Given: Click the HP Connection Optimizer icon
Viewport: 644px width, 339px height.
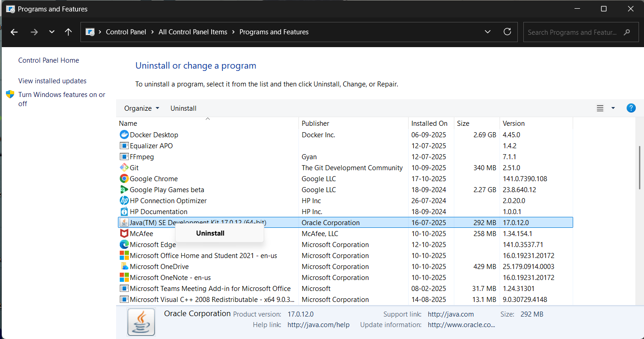Looking at the screenshot, I should tap(123, 200).
